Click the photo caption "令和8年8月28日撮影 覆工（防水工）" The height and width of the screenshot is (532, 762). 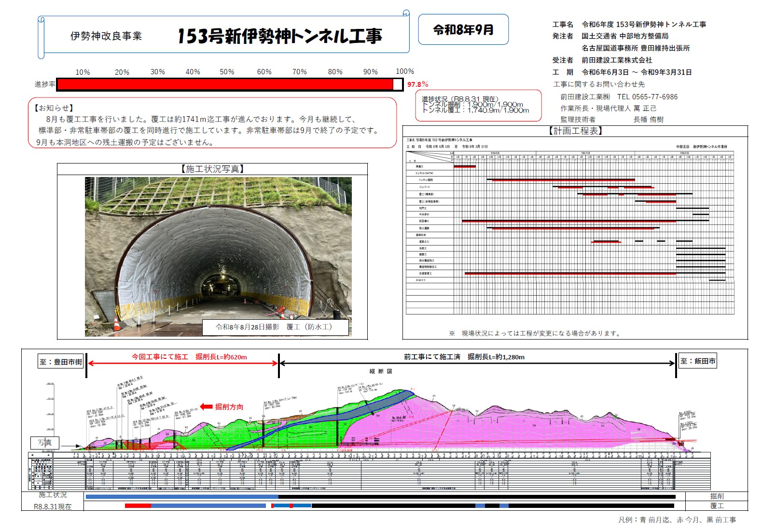point(274,327)
